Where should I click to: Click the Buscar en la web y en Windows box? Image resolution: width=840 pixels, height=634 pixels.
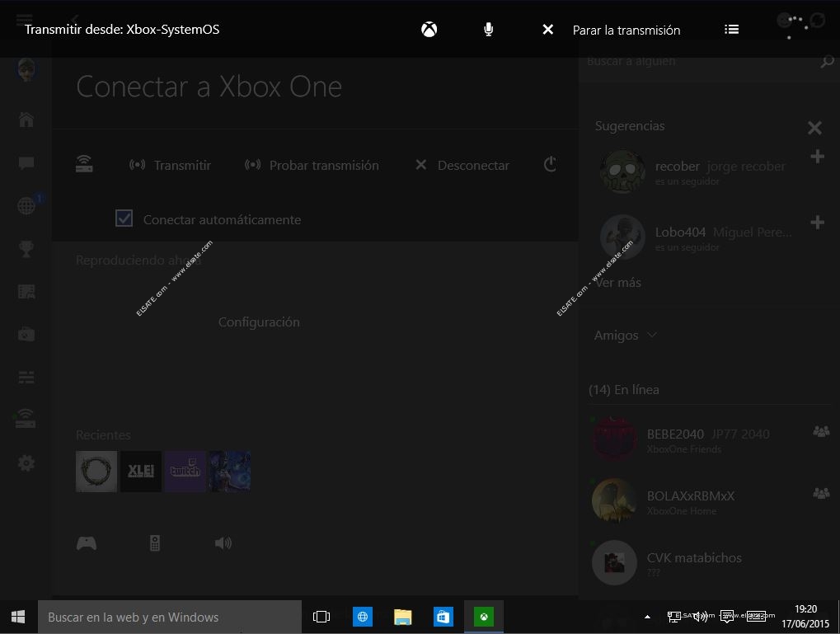(x=170, y=617)
